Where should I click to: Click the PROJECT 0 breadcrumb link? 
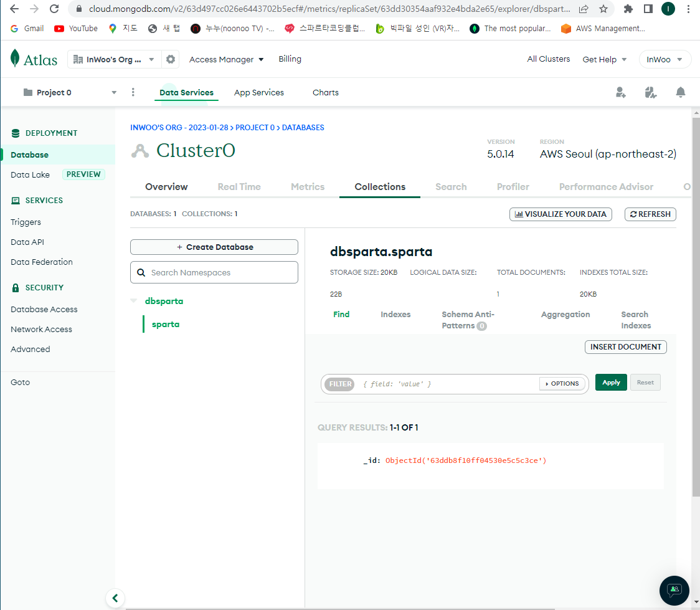[255, 127]
